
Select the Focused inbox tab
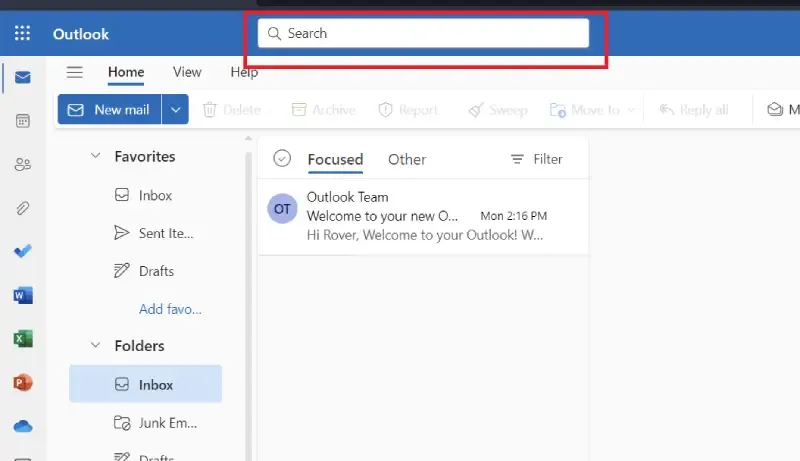tap(335, 159)
